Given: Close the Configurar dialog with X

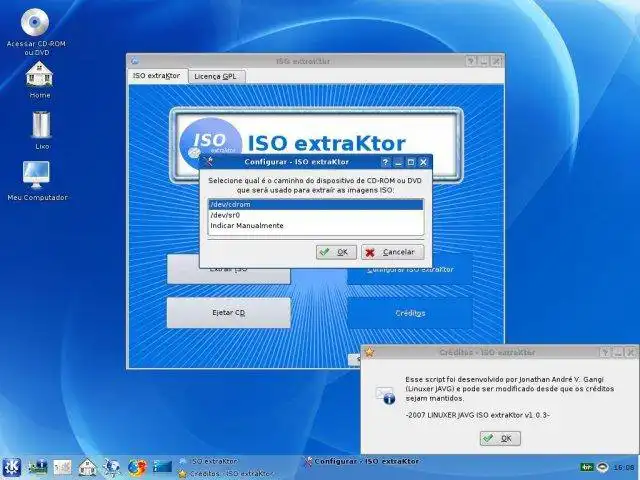Looking at the screenshot, I should tap(423, 162).
